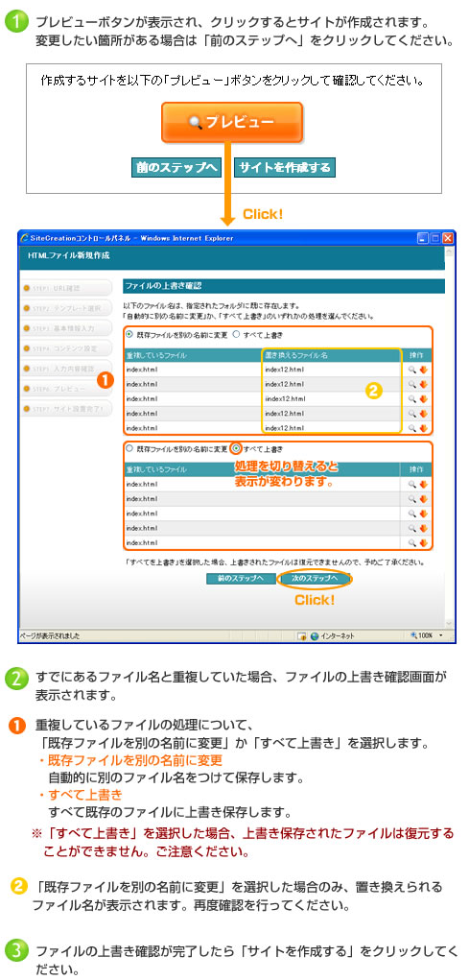Click the browser window vertical scrollbar
The width and height of the screenshot is (469, 980).
tap(450, 436)
